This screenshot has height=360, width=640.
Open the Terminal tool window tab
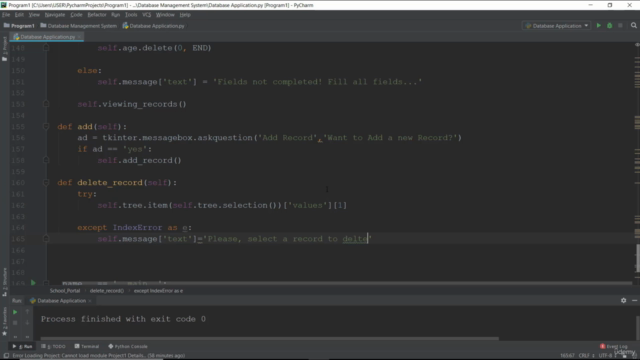(87, 346)
